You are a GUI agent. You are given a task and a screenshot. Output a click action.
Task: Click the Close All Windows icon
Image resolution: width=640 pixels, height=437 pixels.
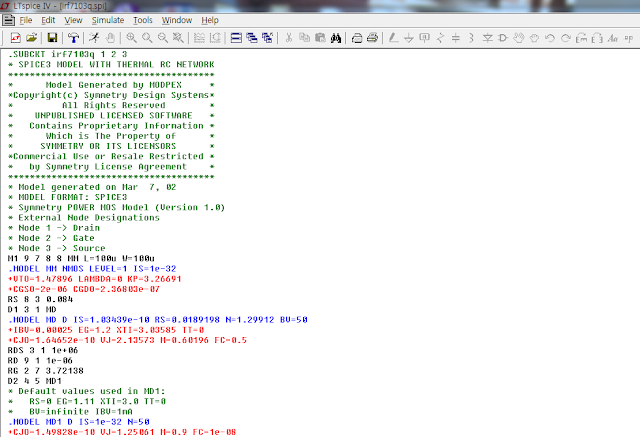(267, 38)
